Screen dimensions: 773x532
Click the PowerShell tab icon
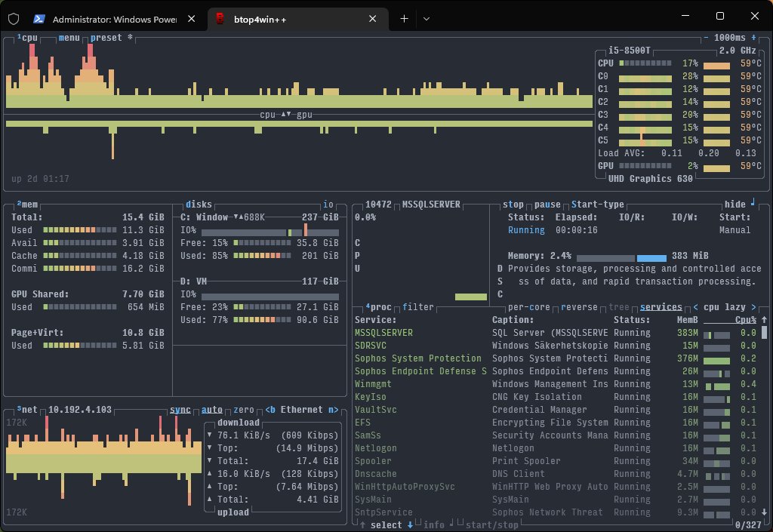(39, 19)
